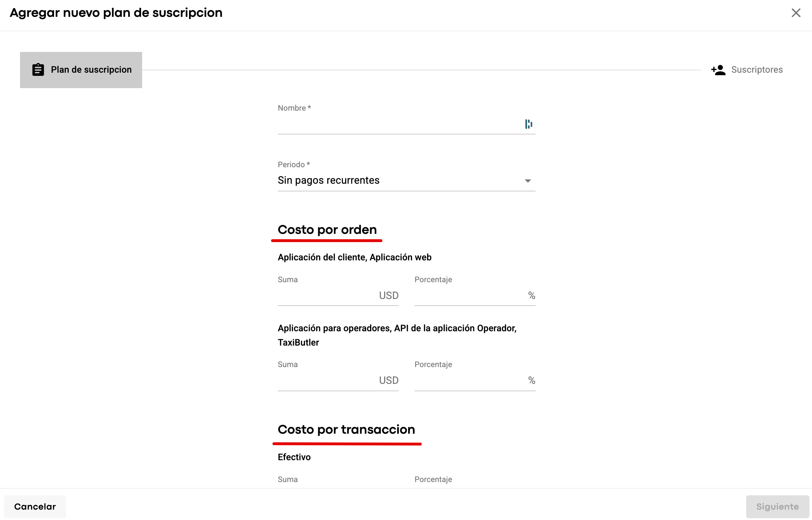Click the Porcentaje field for client application

(x=469, y=296)
